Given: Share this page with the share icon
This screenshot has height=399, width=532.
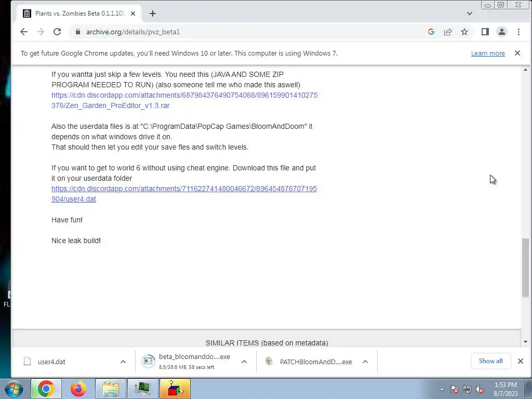Looking at the screenshot, I should click(448, 32).
